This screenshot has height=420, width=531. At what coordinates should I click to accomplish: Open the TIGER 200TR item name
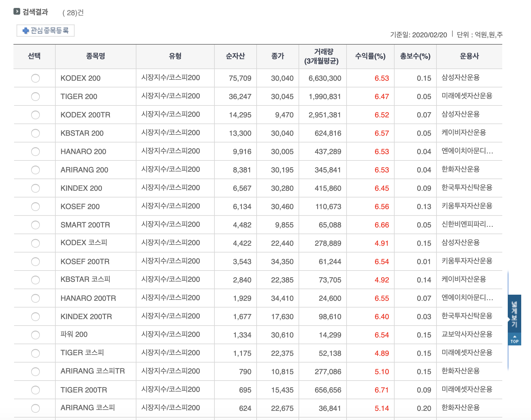[84, 390]
